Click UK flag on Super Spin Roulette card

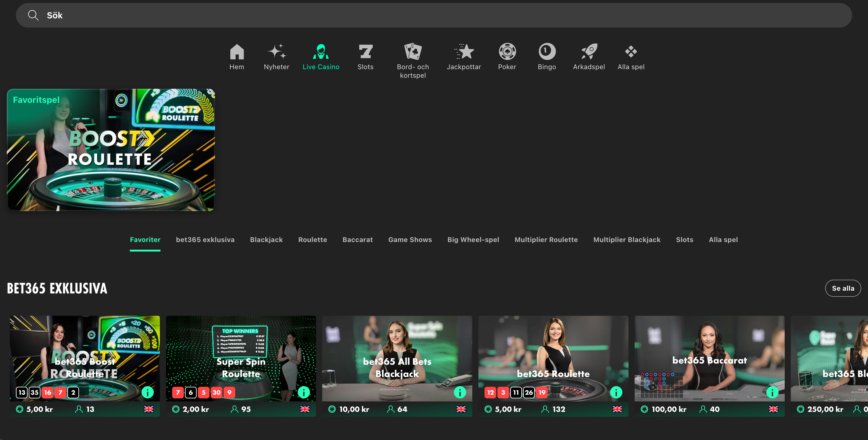pos(305,409)
